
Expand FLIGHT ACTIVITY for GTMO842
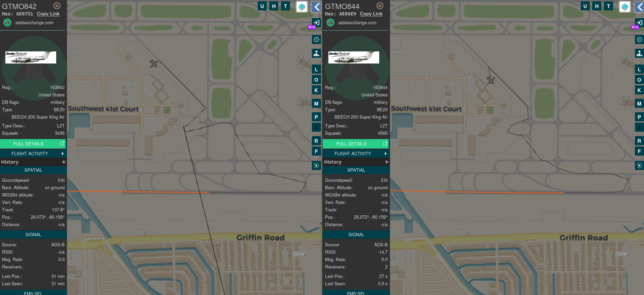(x=33, y=154)
